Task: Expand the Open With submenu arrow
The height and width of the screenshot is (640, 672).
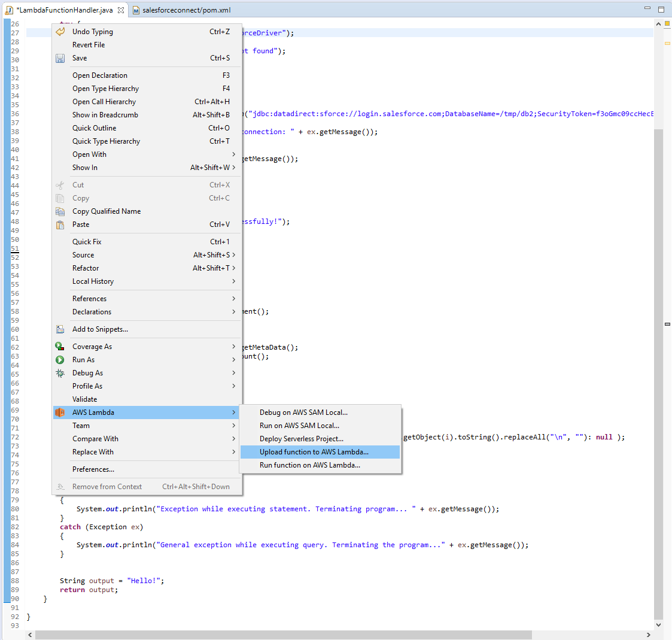Action: 233,154
